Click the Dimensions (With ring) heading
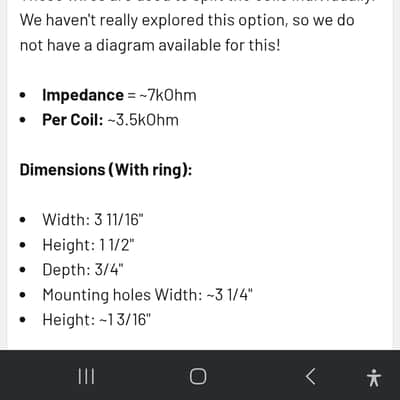The image size is (400, 400). pos(106,170)
